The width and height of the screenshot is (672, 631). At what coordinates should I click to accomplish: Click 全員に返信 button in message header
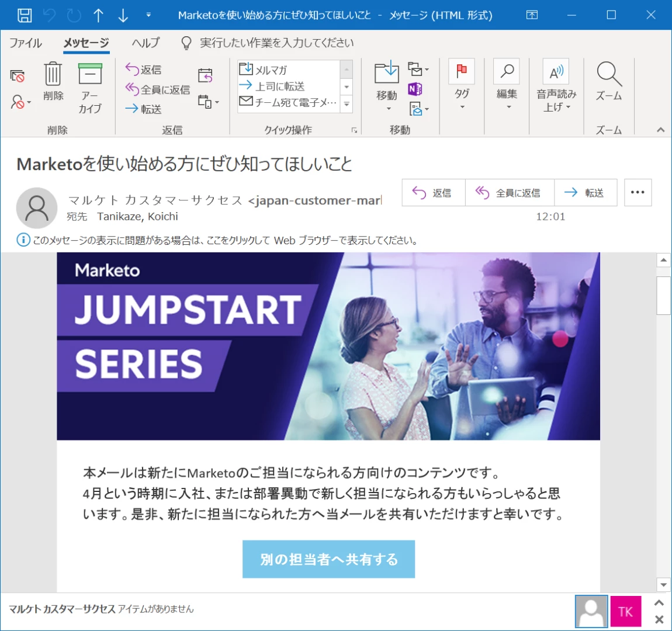click(x=509, y=193)
